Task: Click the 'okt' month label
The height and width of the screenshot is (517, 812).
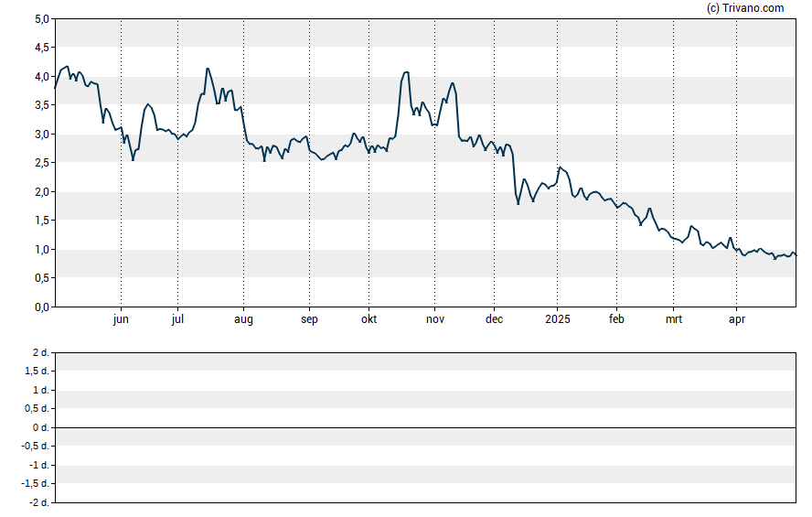Action: [x=369, y=319]
